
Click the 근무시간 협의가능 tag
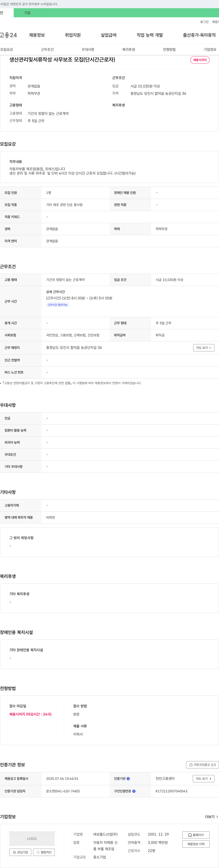pyautogui.click(x=58, y=305)
